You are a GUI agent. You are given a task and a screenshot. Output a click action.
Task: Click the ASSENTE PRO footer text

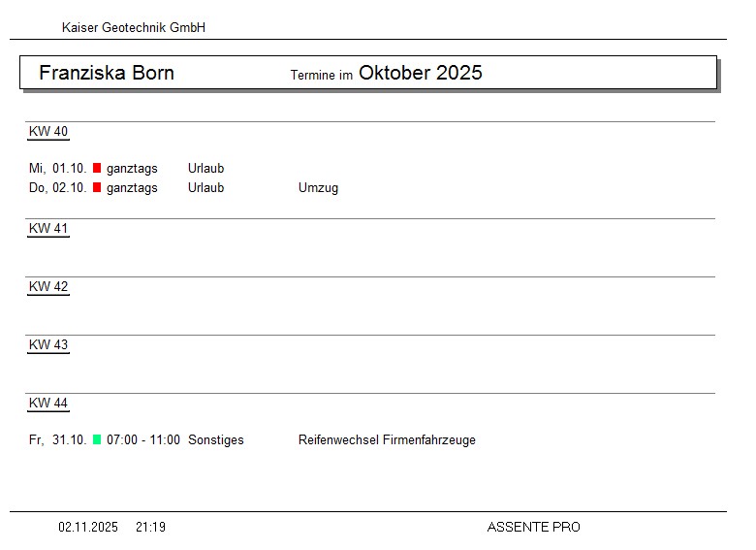pos(533,527)
